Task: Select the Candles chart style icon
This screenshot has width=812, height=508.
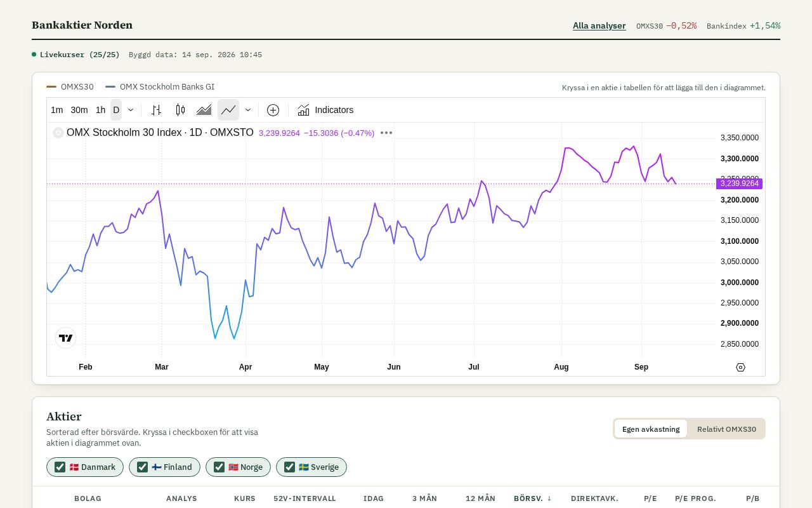Action: 180,110
